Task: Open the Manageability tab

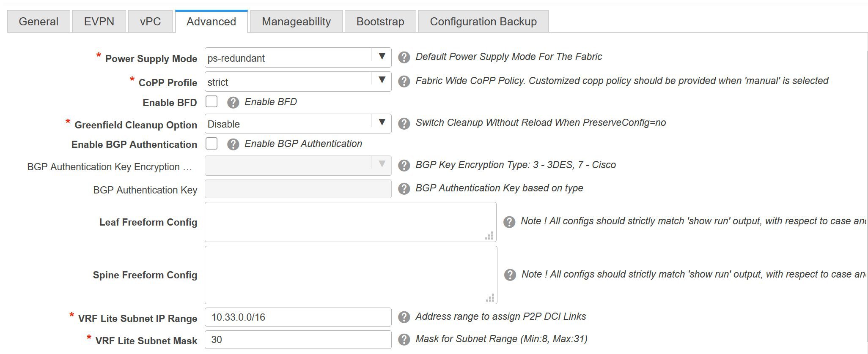Action: 296,22
